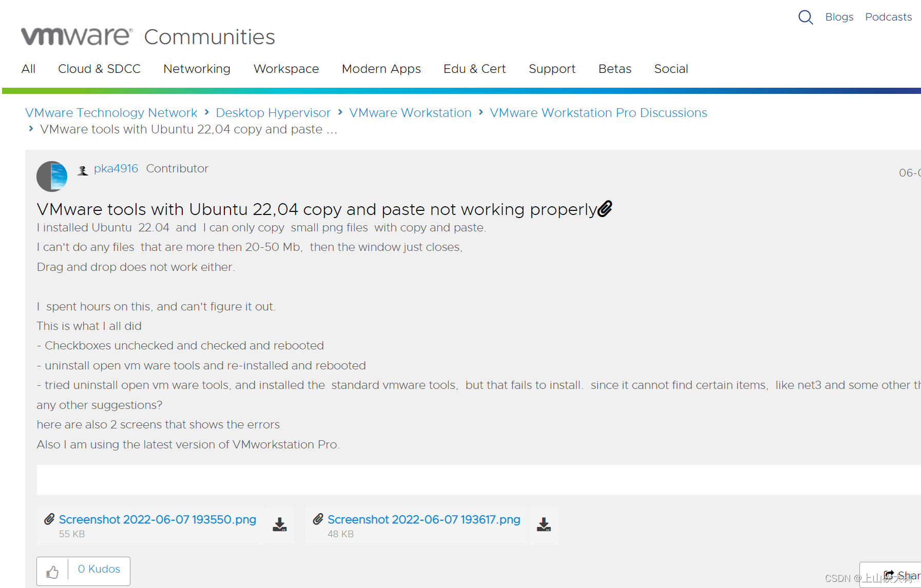Click the Contributor rank label
This screenshot has height=588, width=921.
[177, 168]
